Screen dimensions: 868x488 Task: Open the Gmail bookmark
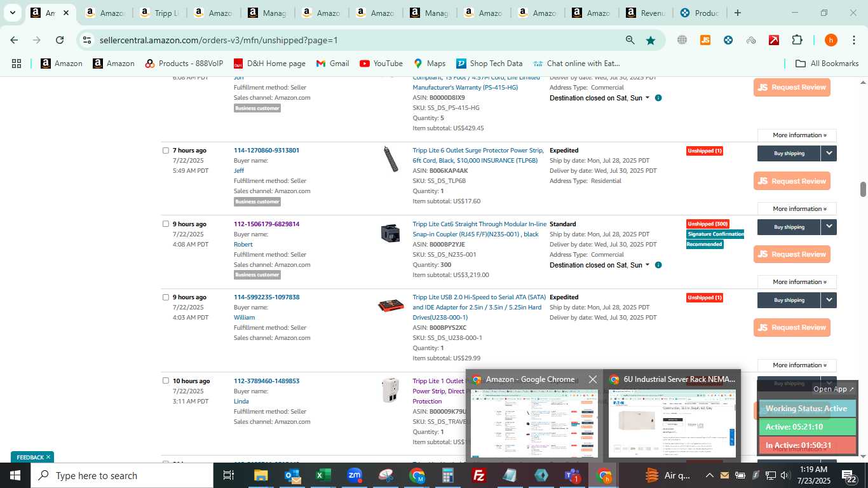point(332,64)
